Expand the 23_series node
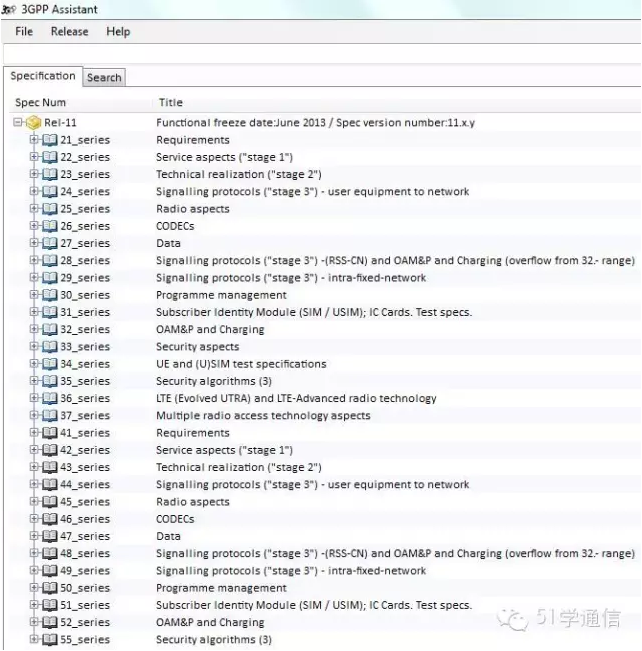The image size is (642, 651). pos(34,174)
